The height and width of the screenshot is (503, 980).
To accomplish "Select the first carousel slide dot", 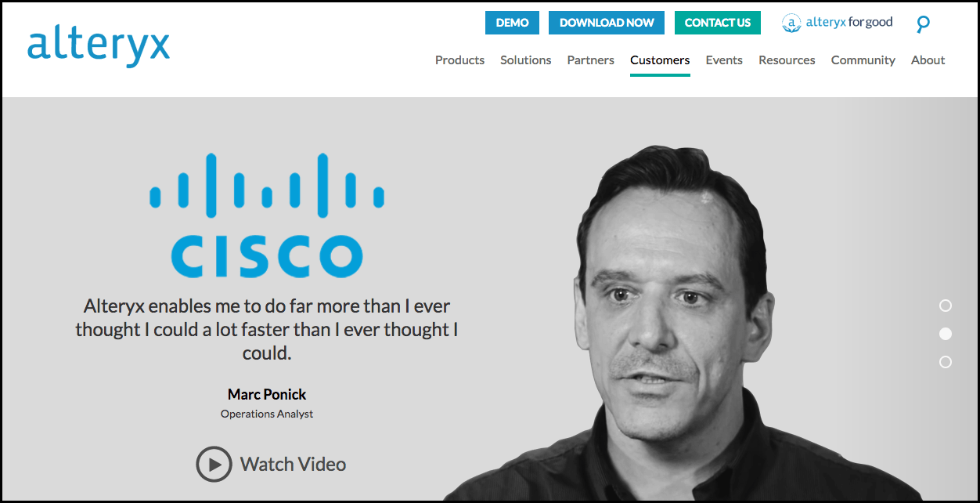I will coord(946,306).
